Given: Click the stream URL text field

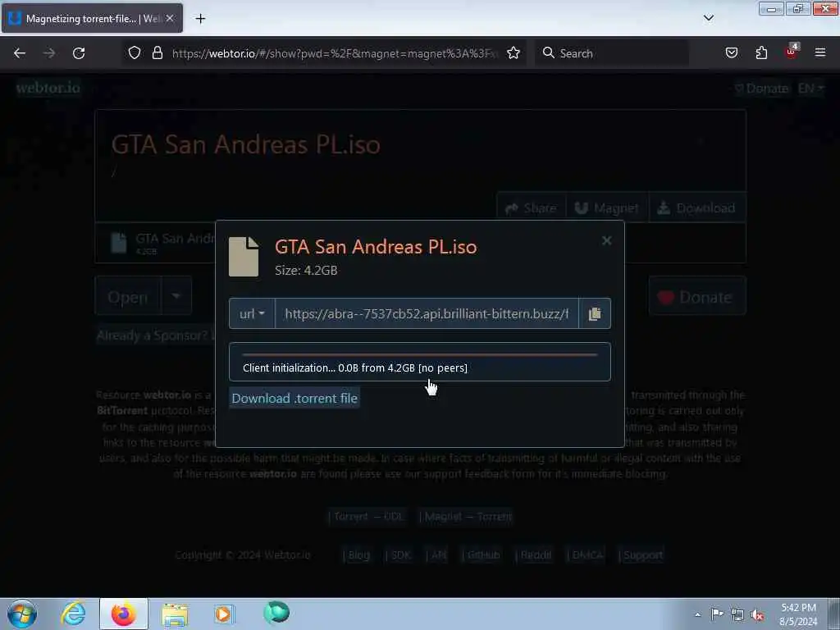Looking at the screenshot, I should (x=427, y=314).
